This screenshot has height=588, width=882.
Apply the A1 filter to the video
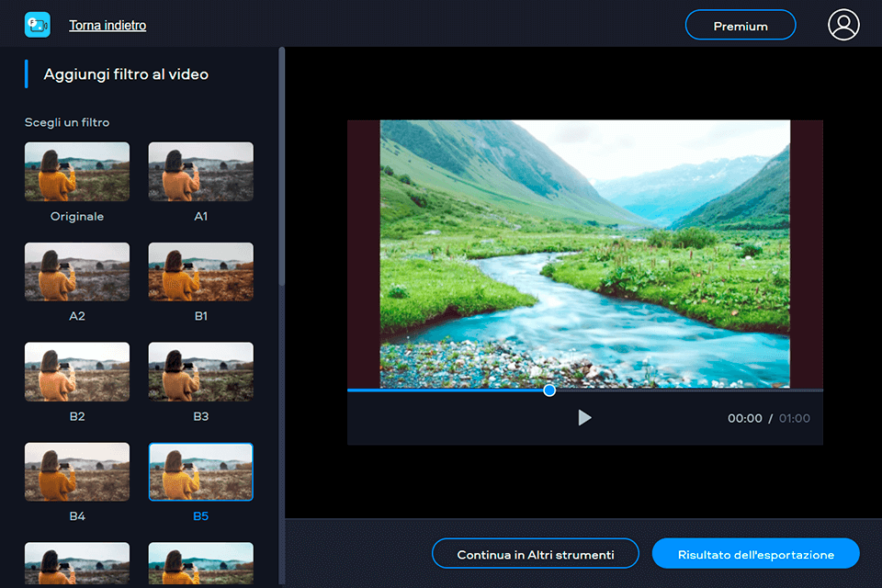point(200,171)
